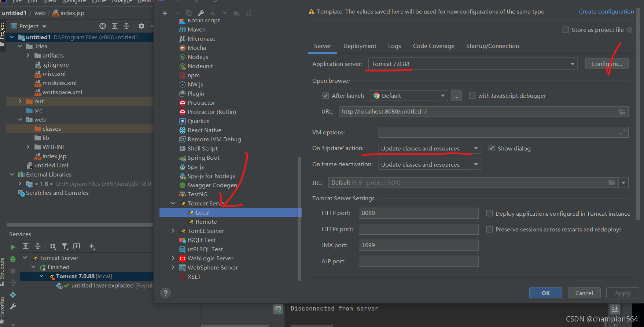This screenshot has height=327, width=644.
Task: Click folder icon in JRE field
Action: pos(612,182)
